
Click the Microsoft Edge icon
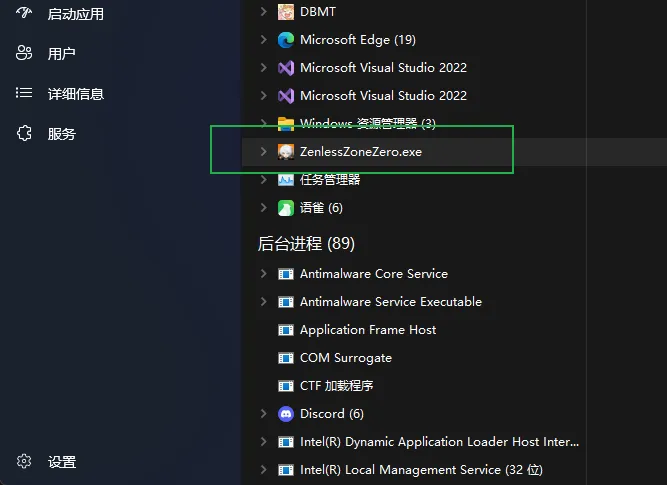click(x=285, y=40)
